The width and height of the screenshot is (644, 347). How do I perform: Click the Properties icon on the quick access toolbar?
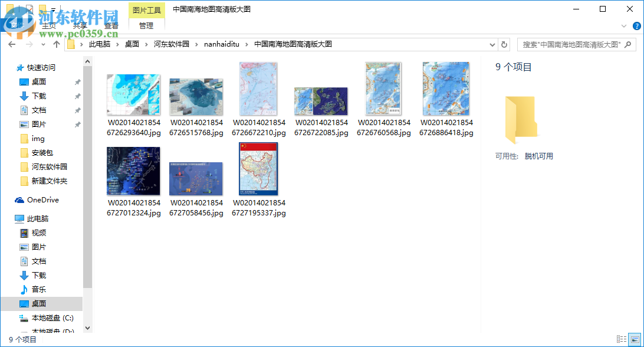click(28, 8)
